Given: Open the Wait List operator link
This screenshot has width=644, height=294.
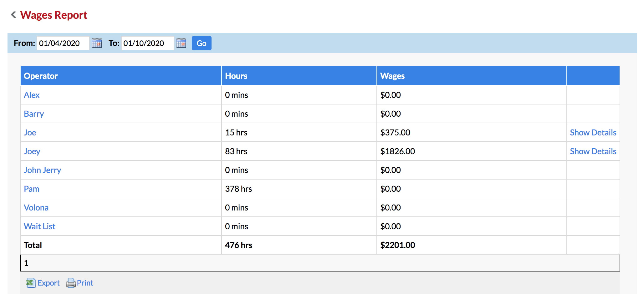Looking at the screenshot, I should coord(39,226).
